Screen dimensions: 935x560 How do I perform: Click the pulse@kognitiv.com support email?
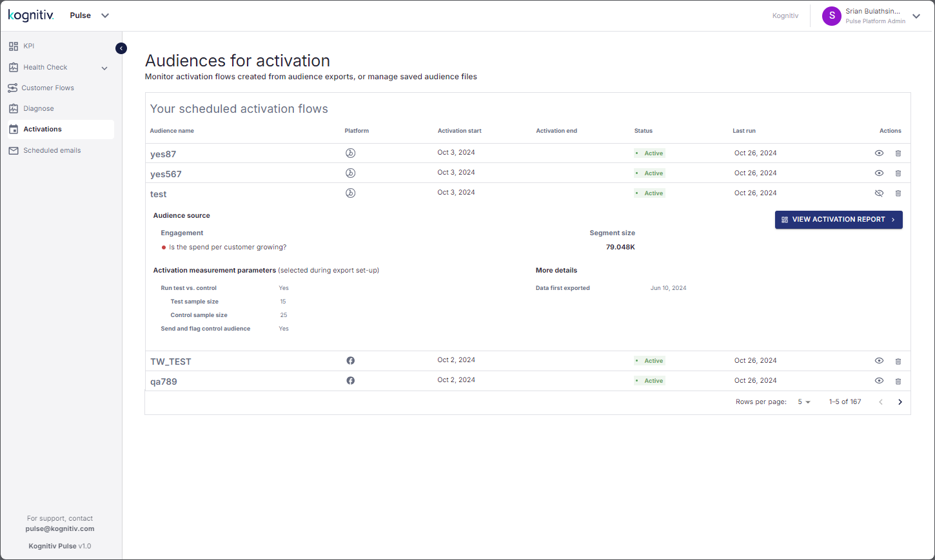(60, 529)
